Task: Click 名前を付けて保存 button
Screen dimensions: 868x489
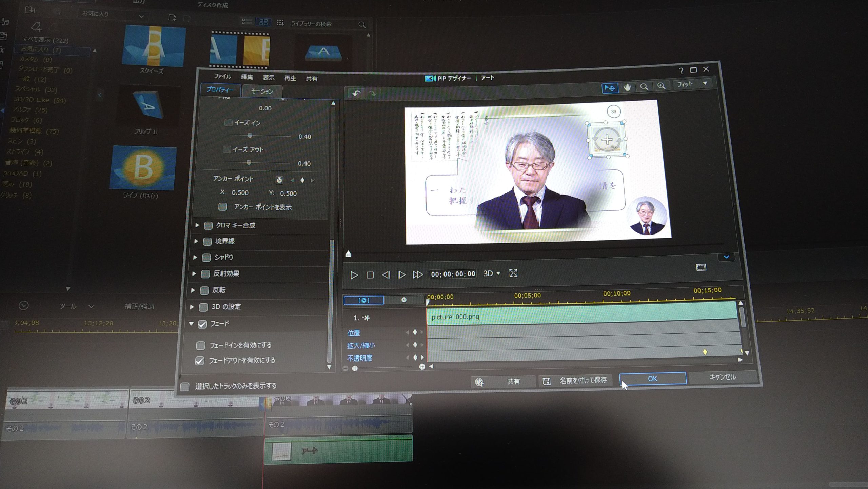Action: pos(576,381)
